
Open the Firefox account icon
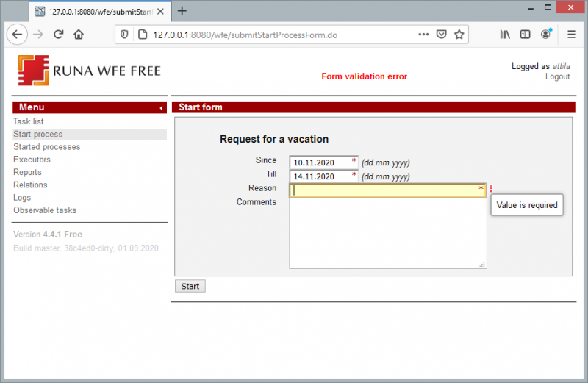(546, 34)
